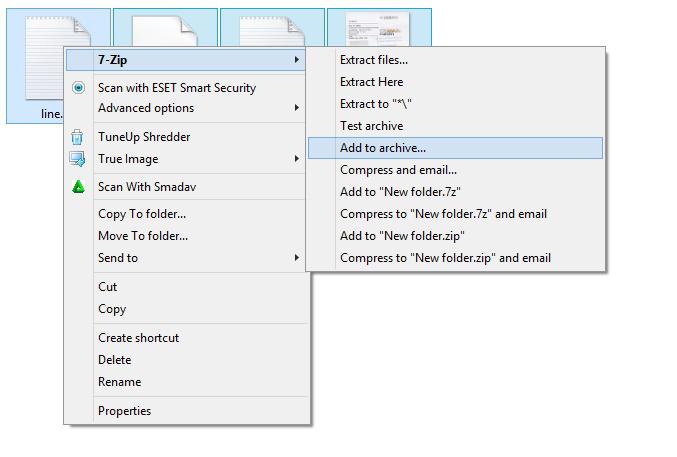Expand the True Image submenu arrow
The width and height of the screenshot is (677, 457).
click(297, 159)
